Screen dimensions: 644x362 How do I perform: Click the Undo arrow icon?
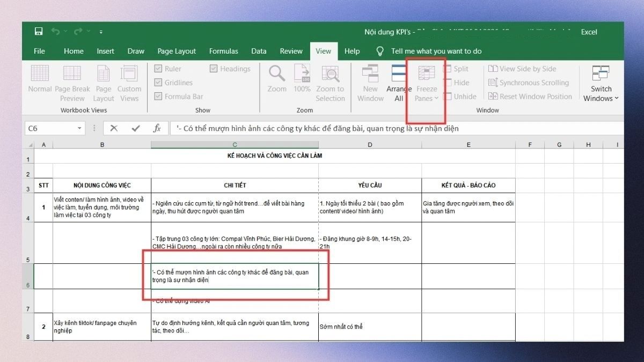(55, 32)
